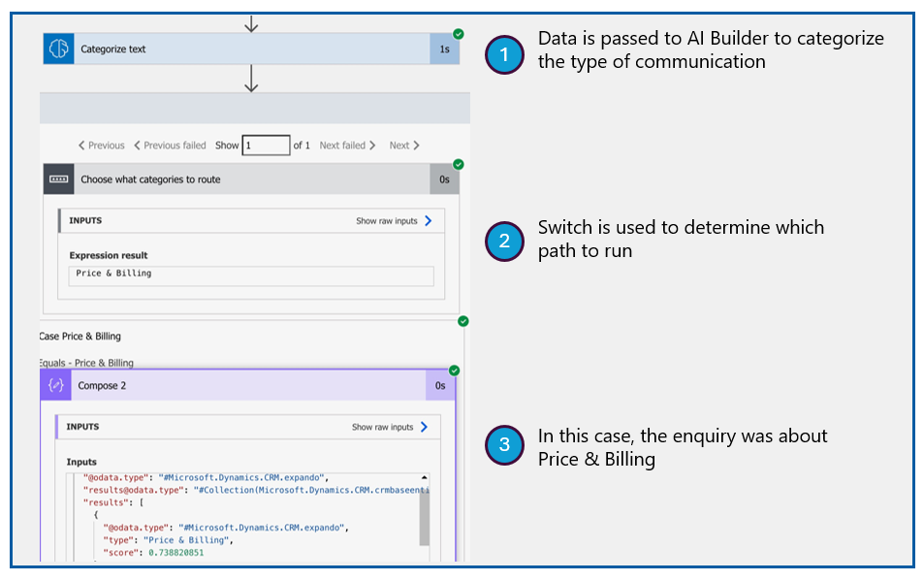Select the Categorize text AI Builder brain icon

[x=57, y=48]
